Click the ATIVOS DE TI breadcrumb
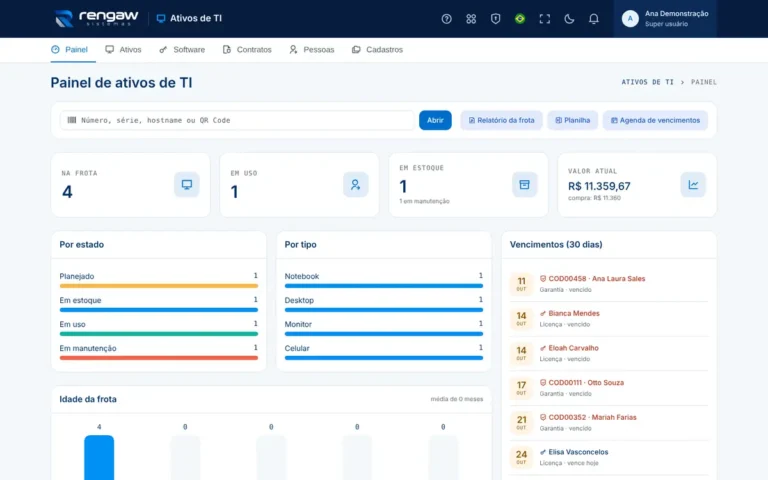The image size is (768, 480). coord(648,82)
